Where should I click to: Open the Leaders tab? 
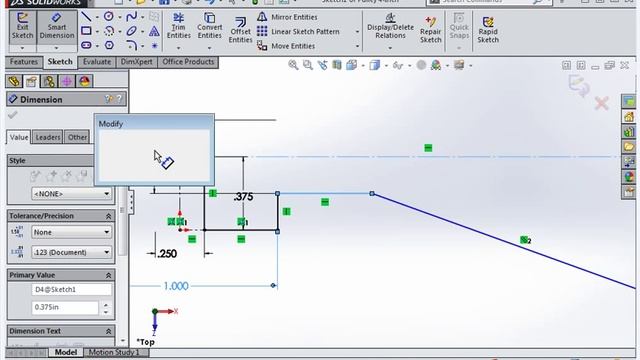[x=48, y=138]
